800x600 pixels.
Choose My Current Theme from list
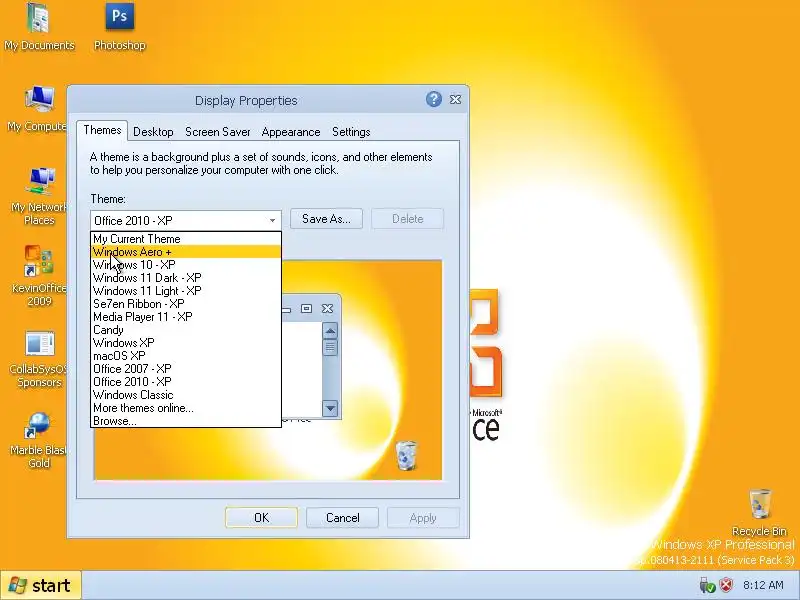pyautogui.click(x=186, y=239)
